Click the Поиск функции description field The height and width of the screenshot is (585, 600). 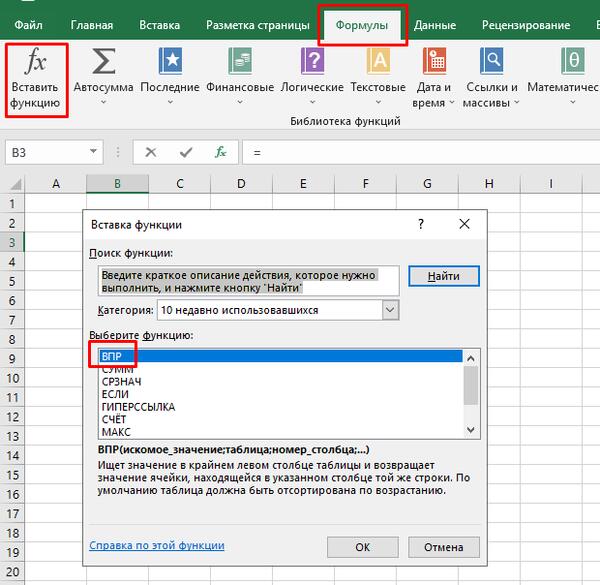tap(249, 281)
